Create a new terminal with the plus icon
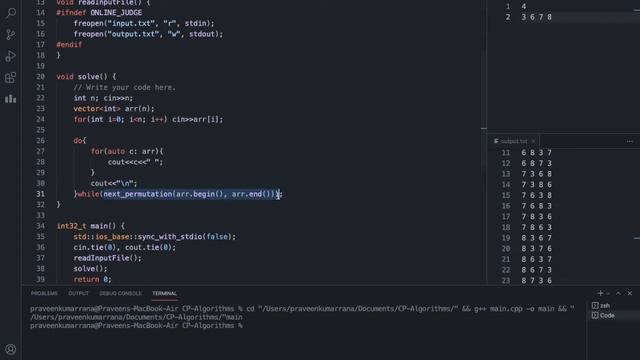Screen dimensions: 640x360 pyautogui.click(x=600, y=293)
